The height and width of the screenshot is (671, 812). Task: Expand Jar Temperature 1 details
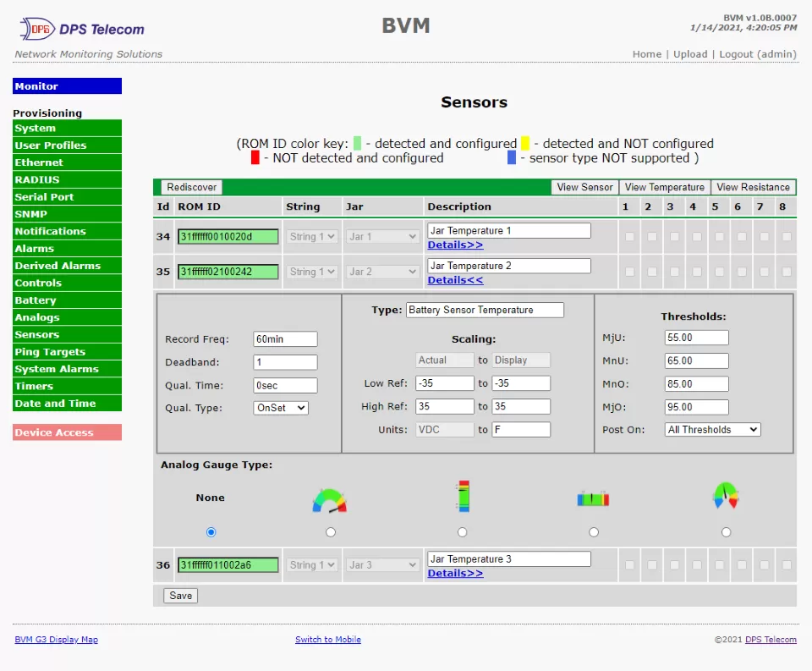[x=455, y=245]
